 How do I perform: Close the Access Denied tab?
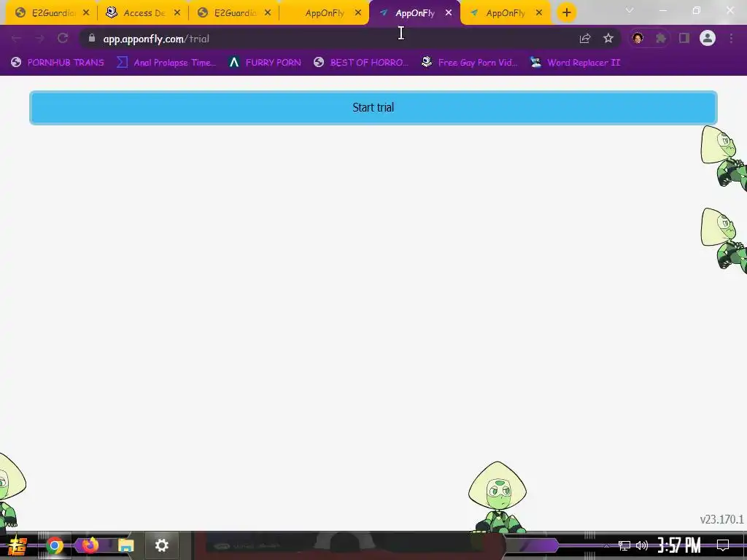point(177,13)
